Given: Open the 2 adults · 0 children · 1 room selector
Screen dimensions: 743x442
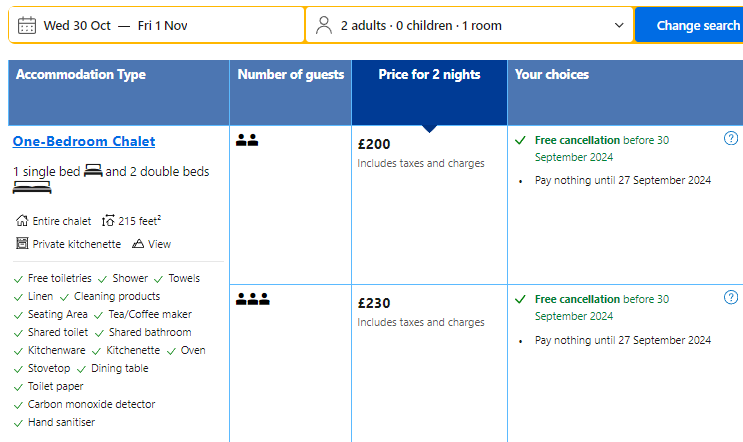Looking at the screenshot, I should 420,26.
